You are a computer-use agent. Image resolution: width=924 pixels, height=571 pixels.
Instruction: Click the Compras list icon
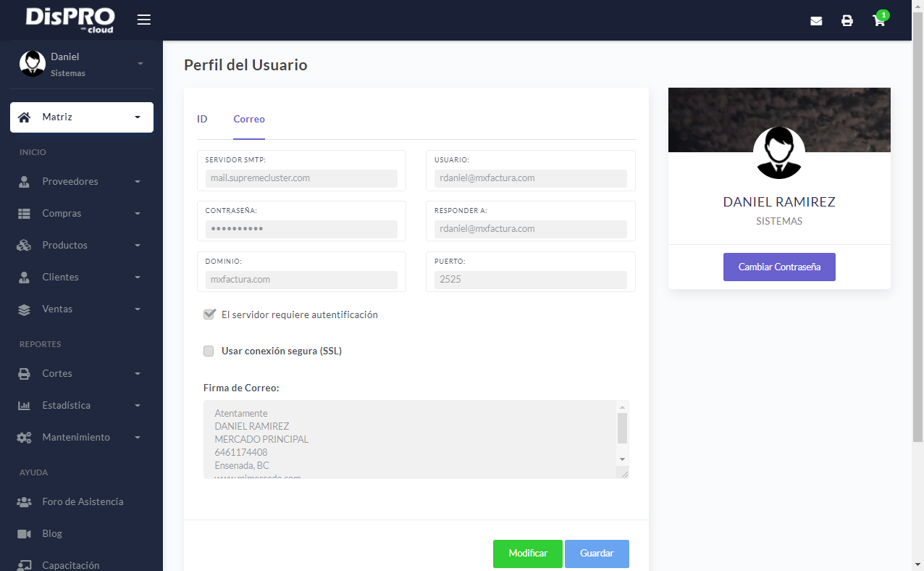click(x=22, y=213)
